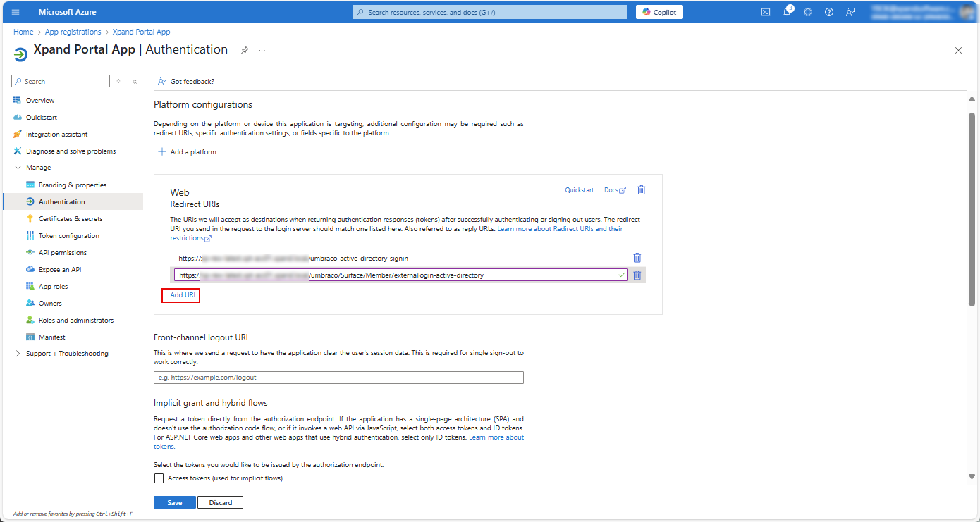Open the Help question mark icon

click(x=829, y=12)
